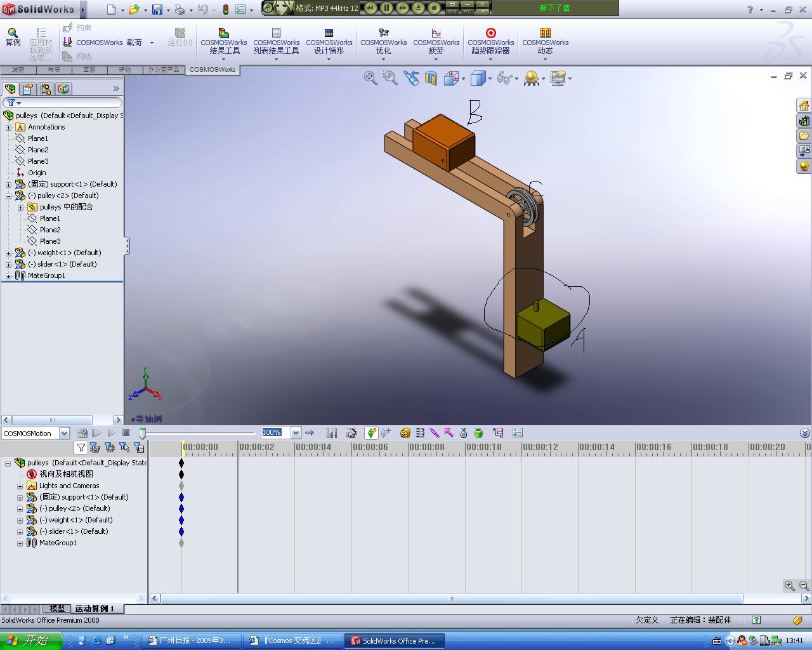
Task: Toggle filter driving in motion tree
Action: (x=110, y=448)
